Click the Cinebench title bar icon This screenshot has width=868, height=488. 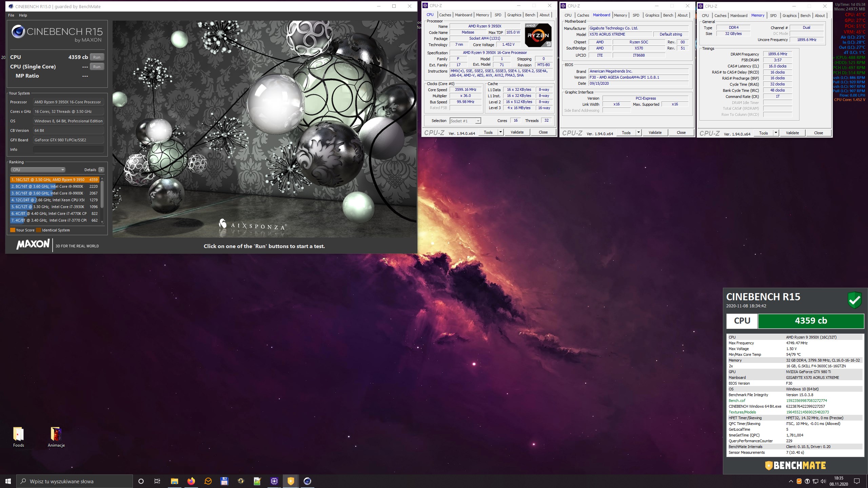click(x=11, y=6)
